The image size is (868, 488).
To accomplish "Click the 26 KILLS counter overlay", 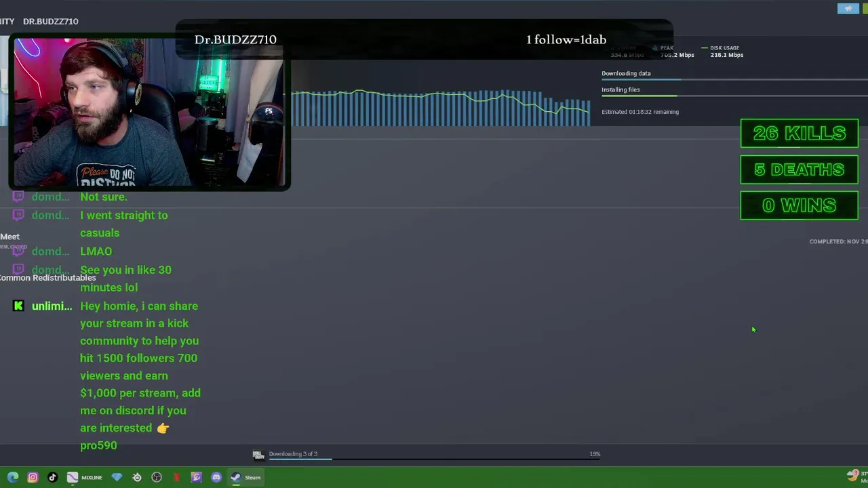I will coord(800,134).
